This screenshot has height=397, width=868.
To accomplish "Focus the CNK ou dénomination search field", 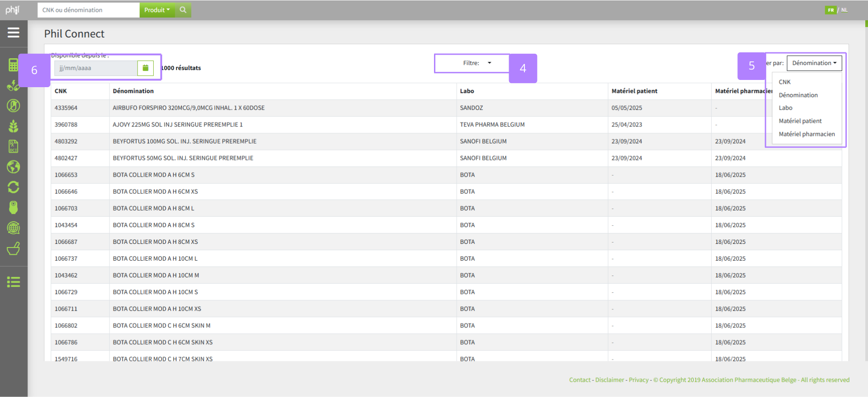I will (89, 10).
